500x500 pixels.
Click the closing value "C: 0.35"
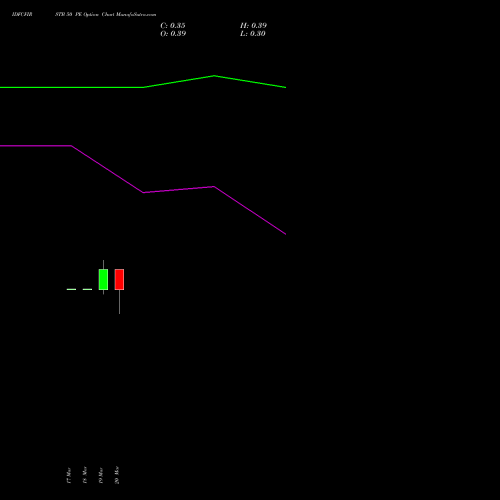tap(173, 26)
